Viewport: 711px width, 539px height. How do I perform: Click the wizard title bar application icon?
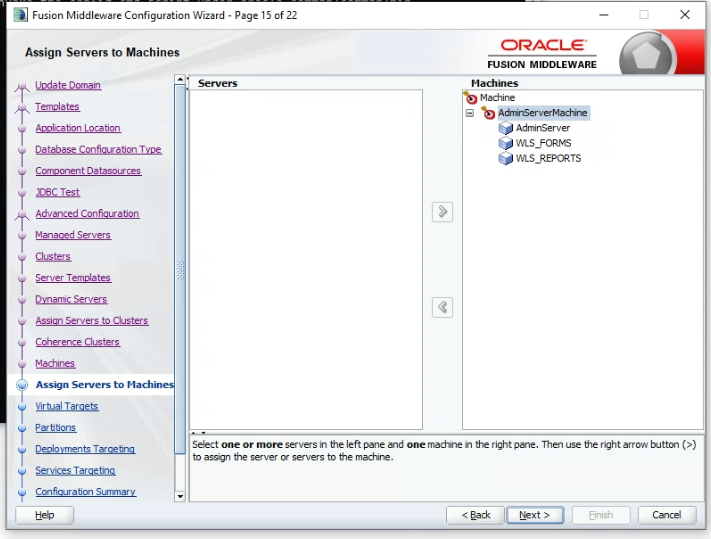(x=20, y=15)
